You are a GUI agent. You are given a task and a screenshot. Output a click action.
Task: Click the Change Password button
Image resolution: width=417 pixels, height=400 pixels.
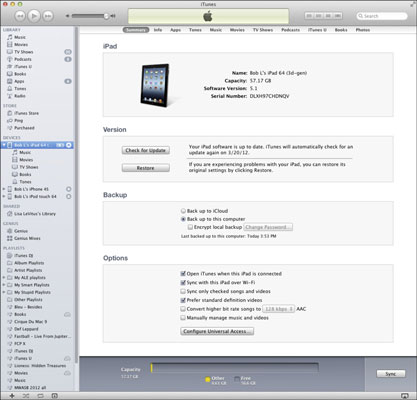[x=268, y=227]
